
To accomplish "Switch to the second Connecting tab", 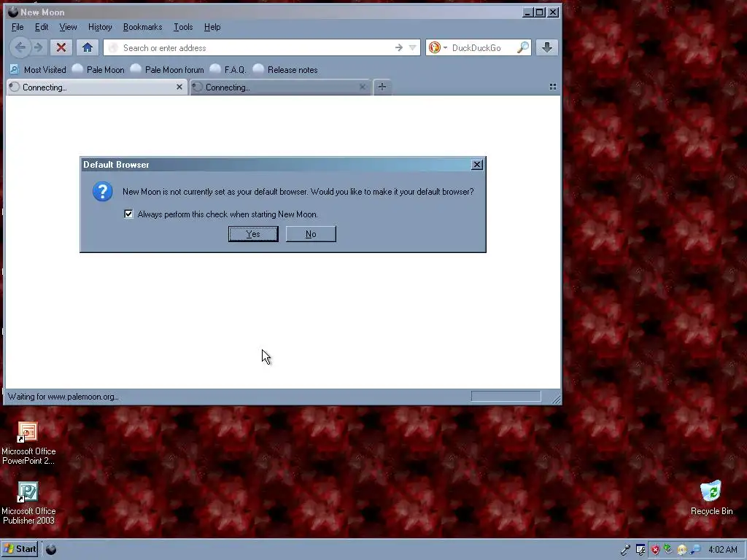I will click(x=280, y=87).
